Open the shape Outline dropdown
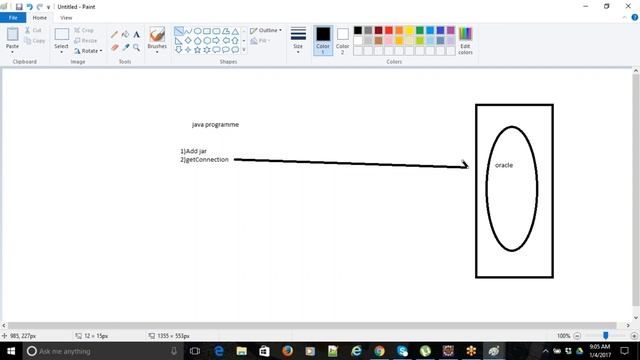 coord(266,30)
